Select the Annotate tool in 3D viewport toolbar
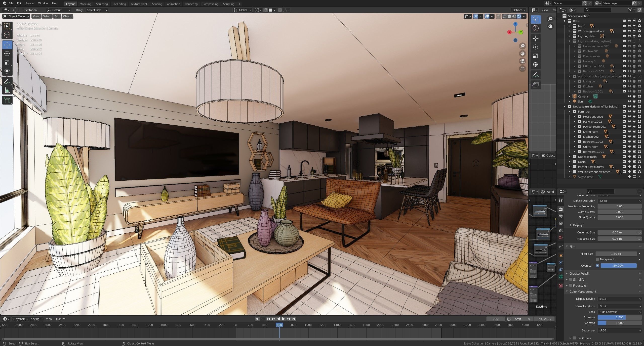Image resolution: width=644 pixels, height=346 pixels. pos(7,81)
